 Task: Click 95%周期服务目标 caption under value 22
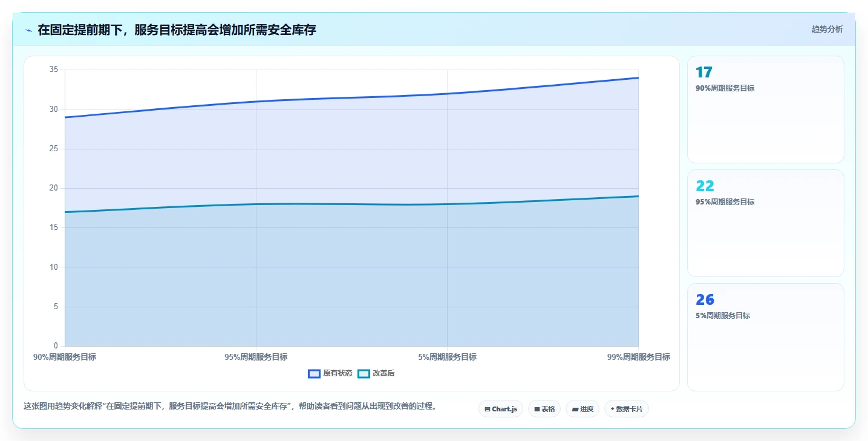(x=725, y=202)
